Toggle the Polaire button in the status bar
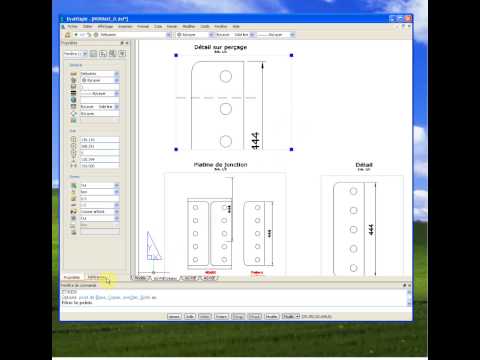This screenshot has width=480, height=360. click(221, 316)
